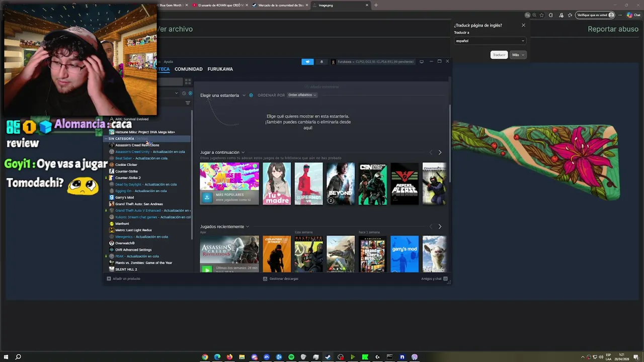Open the Beyond: Two Souls cover
The height and width of the screenshot is (362, 644).
click(341, 184)
